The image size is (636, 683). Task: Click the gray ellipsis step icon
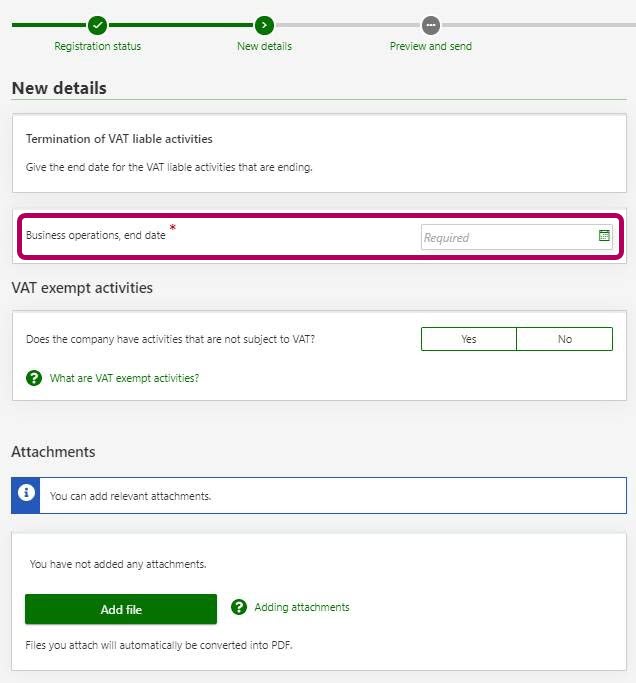coord(430,25)
